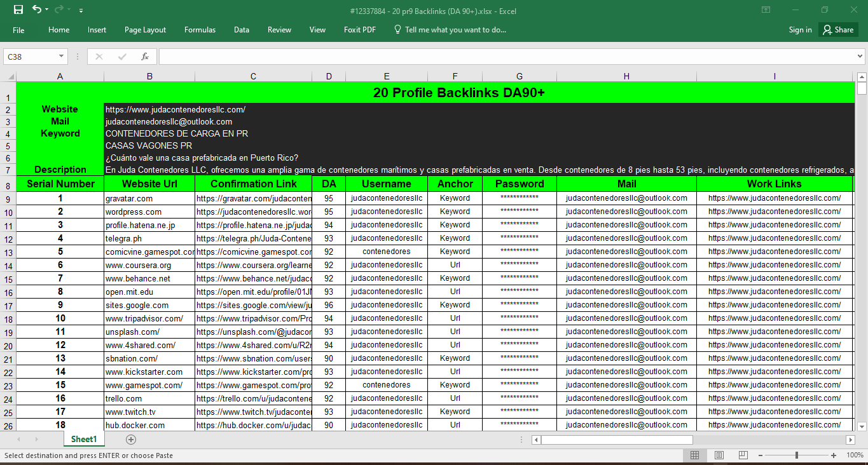Viewport: 868px width, 465px height.
Task: Open the Formulas ribbon tab
Action: (x=200, y=29)
